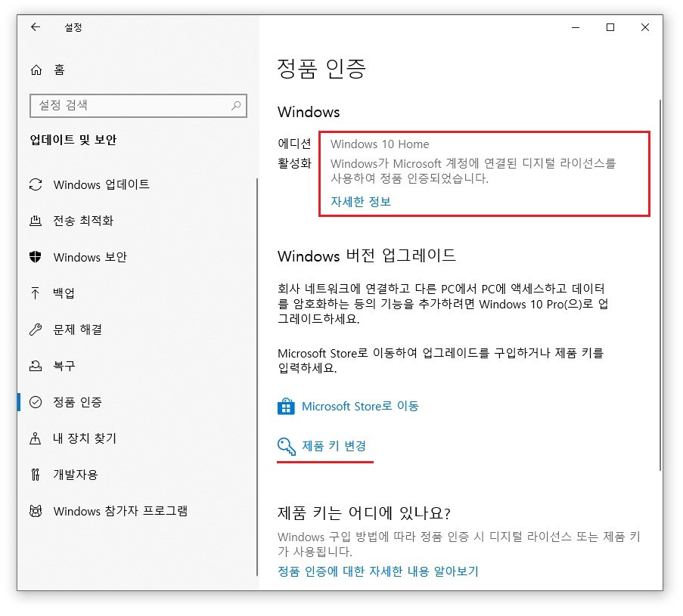Click the left sidebar scrollbar

[257, 376]
